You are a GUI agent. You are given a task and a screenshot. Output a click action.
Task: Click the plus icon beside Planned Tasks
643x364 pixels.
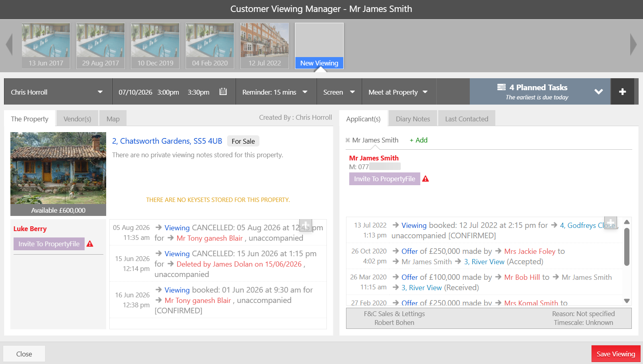[622, 92]
